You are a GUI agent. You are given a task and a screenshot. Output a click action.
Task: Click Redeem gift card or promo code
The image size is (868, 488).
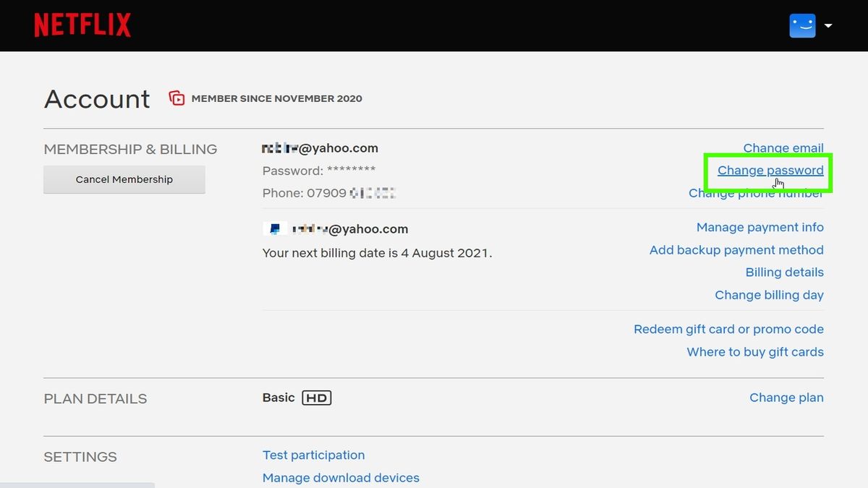tap(728, 329)
